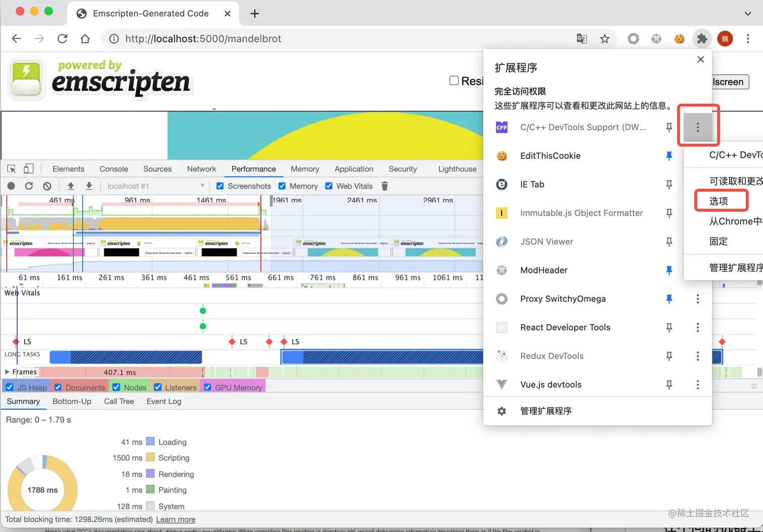Open more actions for Proxy SwitchyOmega
Image resolution: width=763 pixels, height=532 pixels.
coord(698,299)
